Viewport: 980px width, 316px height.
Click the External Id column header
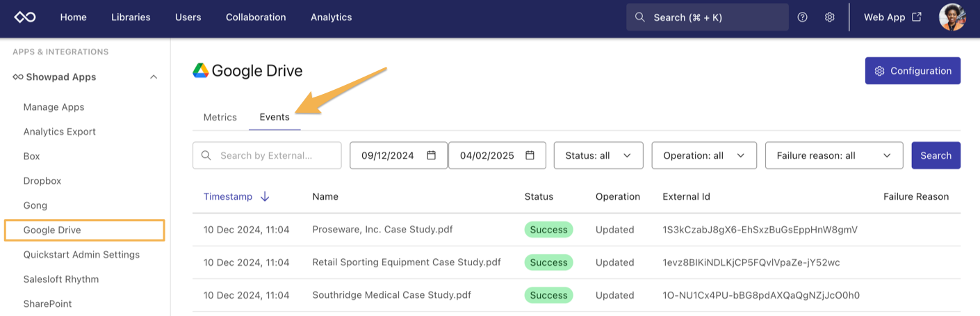coord(687,196)
